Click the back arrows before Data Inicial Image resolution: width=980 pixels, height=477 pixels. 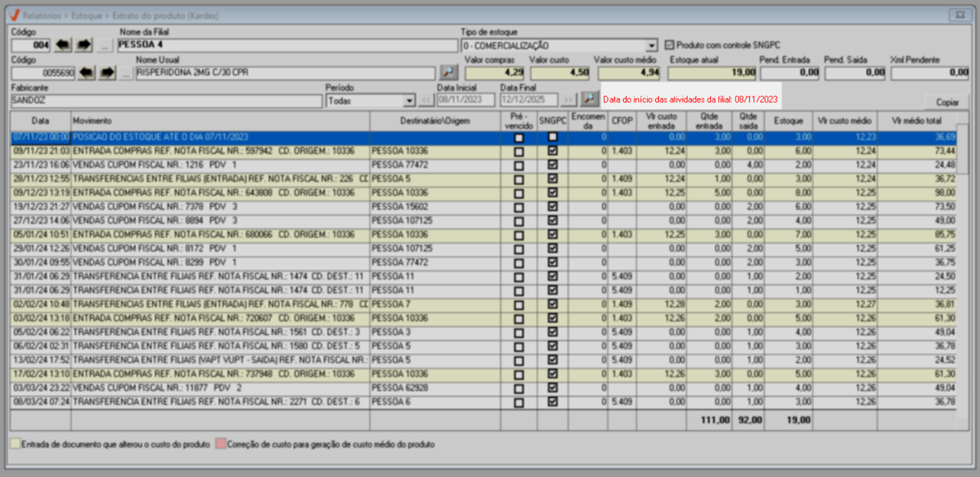426,100
